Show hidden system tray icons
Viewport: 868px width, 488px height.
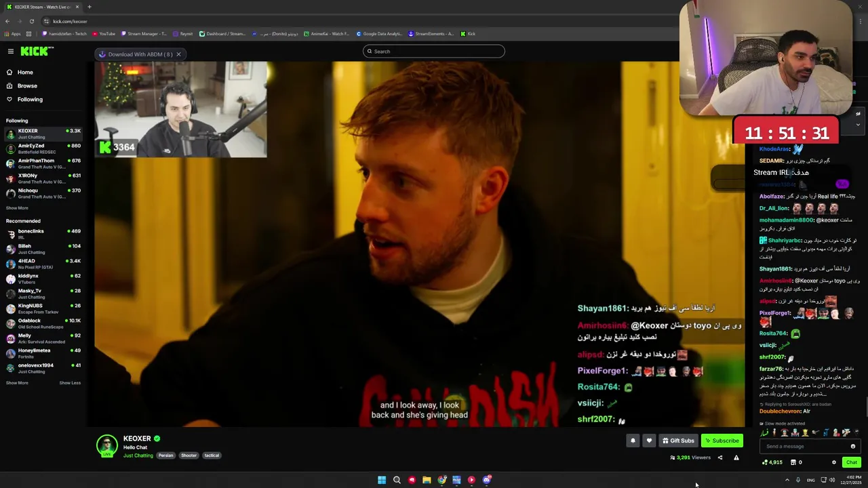tap(787, 480)
